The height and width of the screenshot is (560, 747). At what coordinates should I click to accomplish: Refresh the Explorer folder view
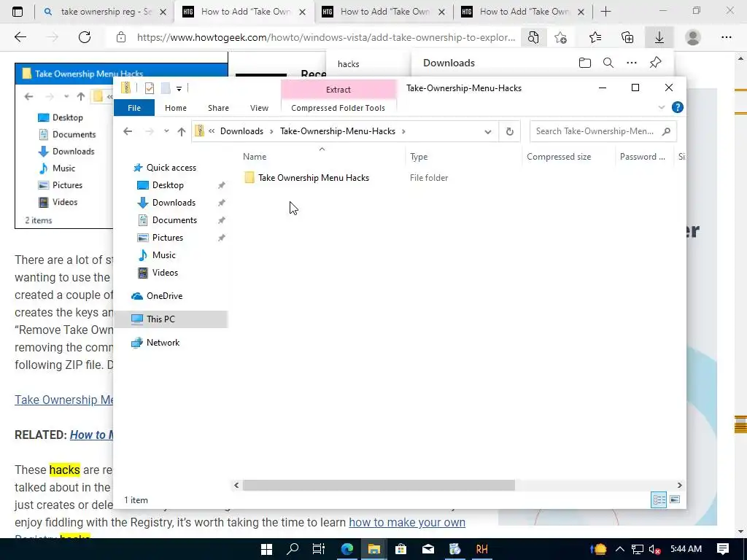[509, 132]
